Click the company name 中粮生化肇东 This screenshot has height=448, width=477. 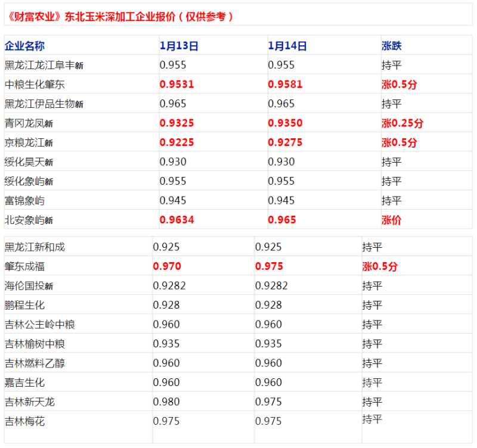coord(35,85)
